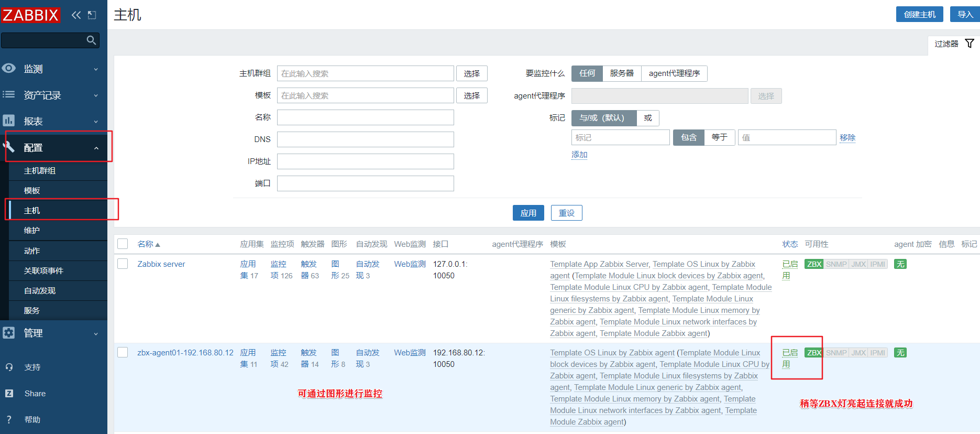The image size is (980, 434).
Task: Check the zbx-agent01 row checkbox
Action: [x=123, y=352]
